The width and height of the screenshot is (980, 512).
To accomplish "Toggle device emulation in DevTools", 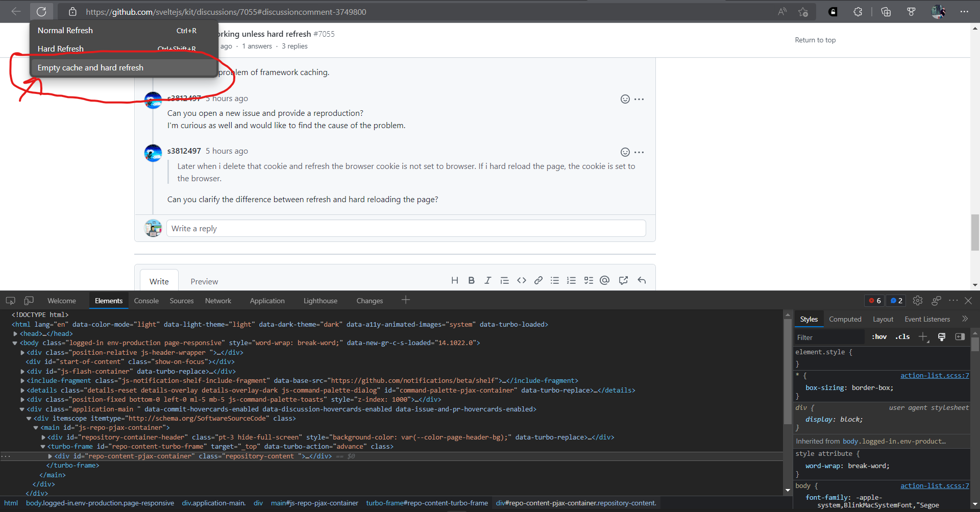I will (x=29, y=301).
